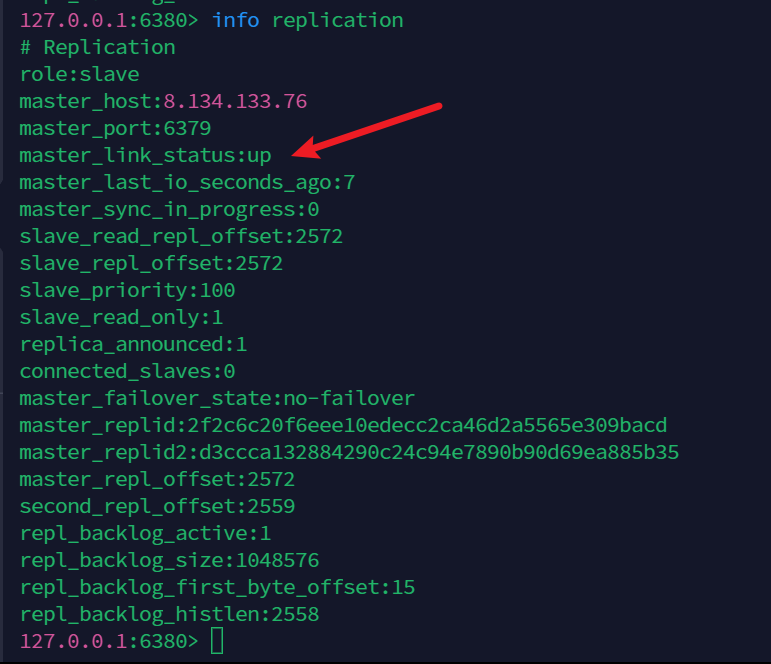Screen dimensions: 771x664
Task: Click the master_sync_in_progress:0 line
Action: click(169, 209)
